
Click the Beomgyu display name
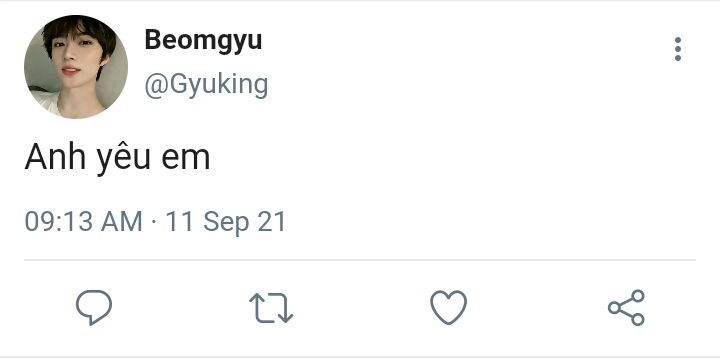pyautogui.click(x=203, y=41)
